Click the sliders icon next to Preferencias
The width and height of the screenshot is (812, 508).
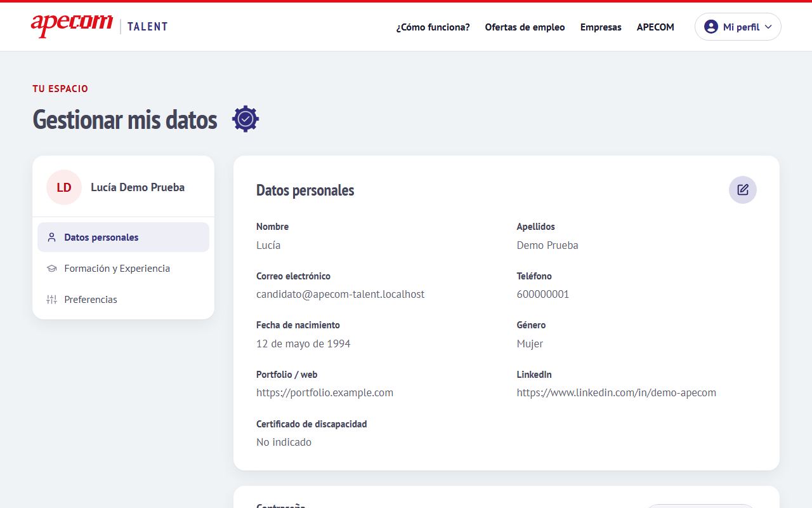coord(52,300)
